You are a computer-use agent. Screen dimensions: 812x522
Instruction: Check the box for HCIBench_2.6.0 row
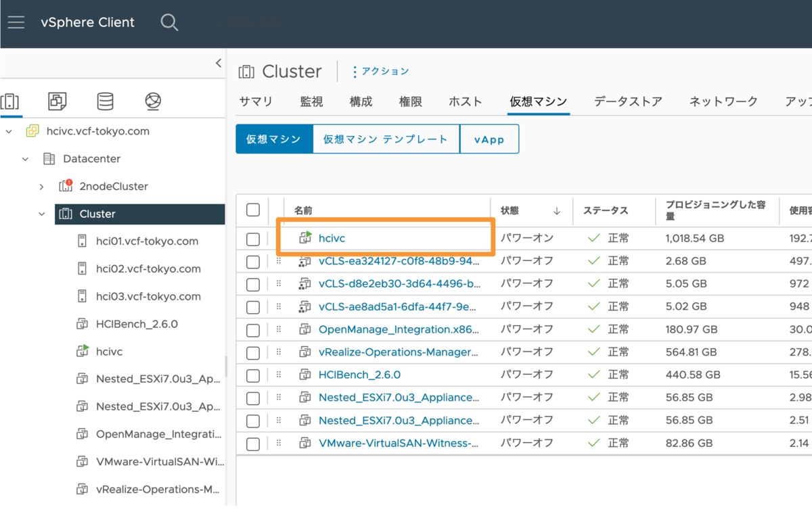(253, 375)
